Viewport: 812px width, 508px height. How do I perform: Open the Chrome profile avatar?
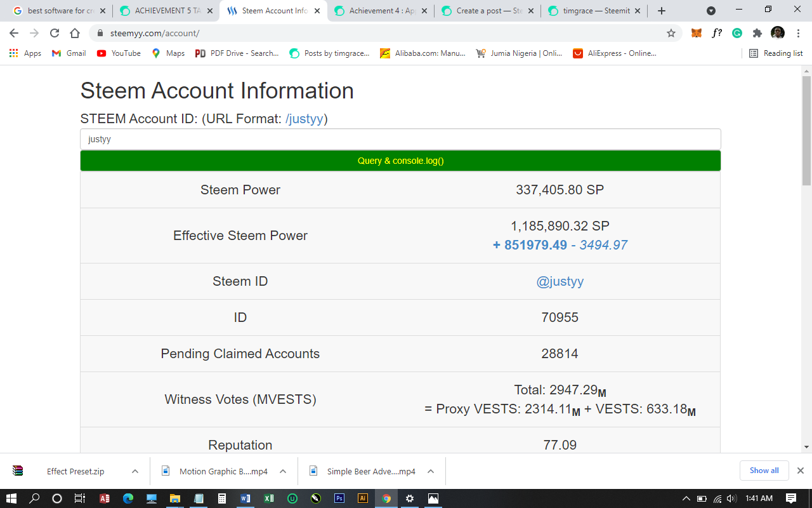[778, 33]
